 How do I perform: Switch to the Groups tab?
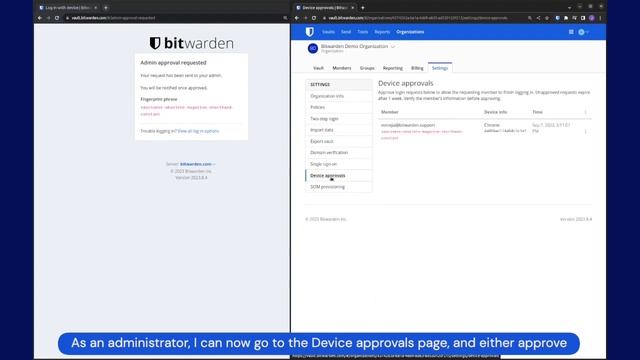[x=367, y=68]
